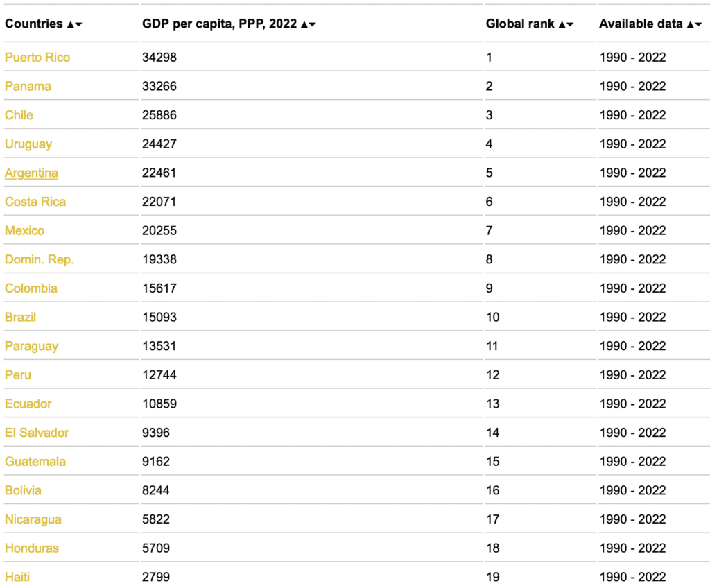Image resolution: width=710 pixels, height=588 pixels.
Task: Click the Haiti link
Action: click(x=17, y=577)
